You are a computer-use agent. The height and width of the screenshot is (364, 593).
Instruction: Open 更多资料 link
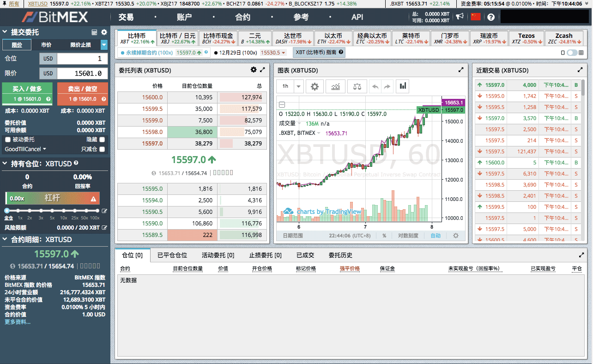pyautogui.click(x=18, y=322)
